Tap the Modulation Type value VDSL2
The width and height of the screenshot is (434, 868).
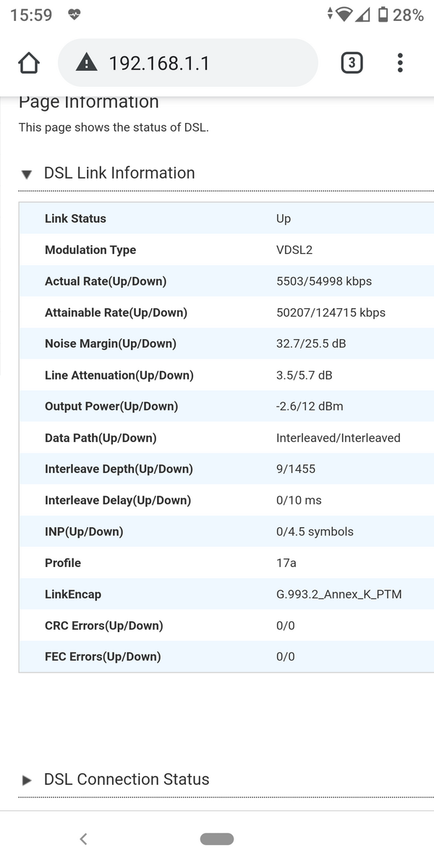click(x=294, y=250)
